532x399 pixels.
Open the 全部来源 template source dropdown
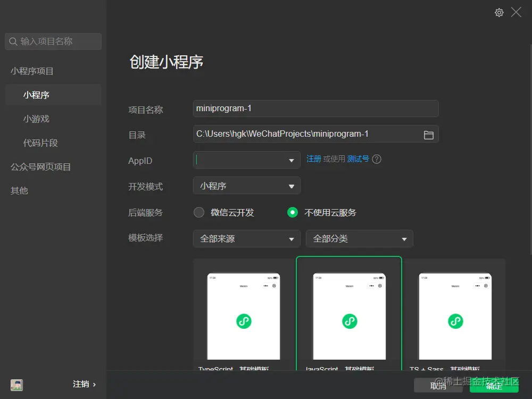coord(247,238)
